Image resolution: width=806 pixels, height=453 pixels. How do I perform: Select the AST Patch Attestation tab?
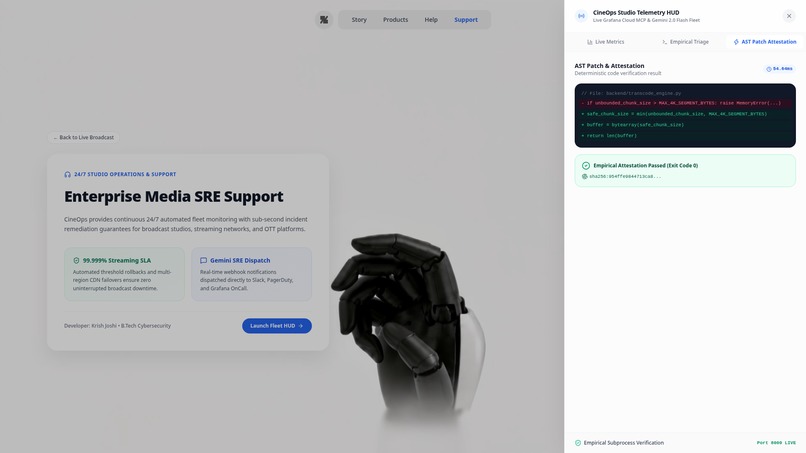coord(765,42)
